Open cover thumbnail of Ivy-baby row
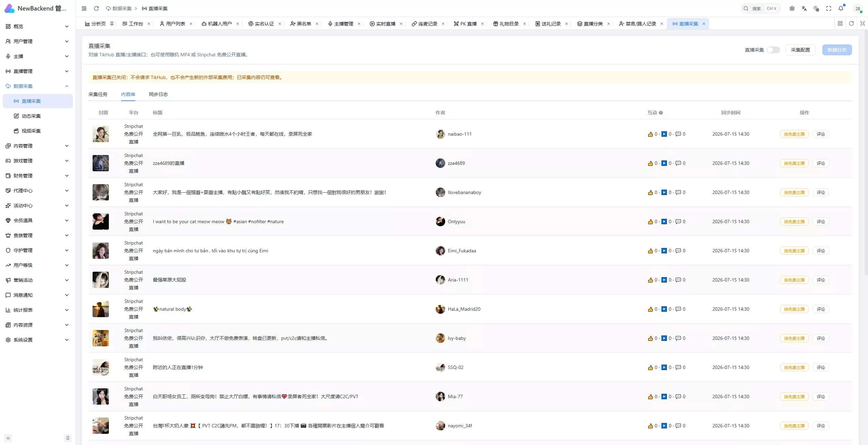 pyautogui.click(x=101, y=338)
